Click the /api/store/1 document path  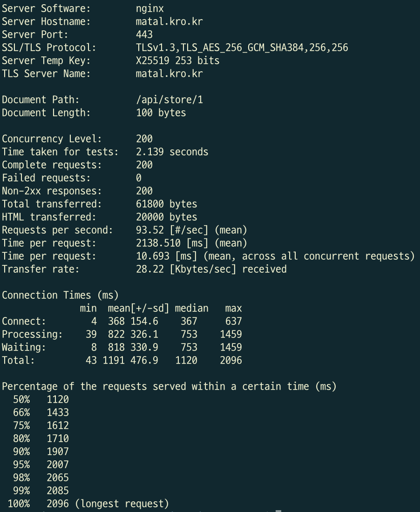click(x=169, y=100)
